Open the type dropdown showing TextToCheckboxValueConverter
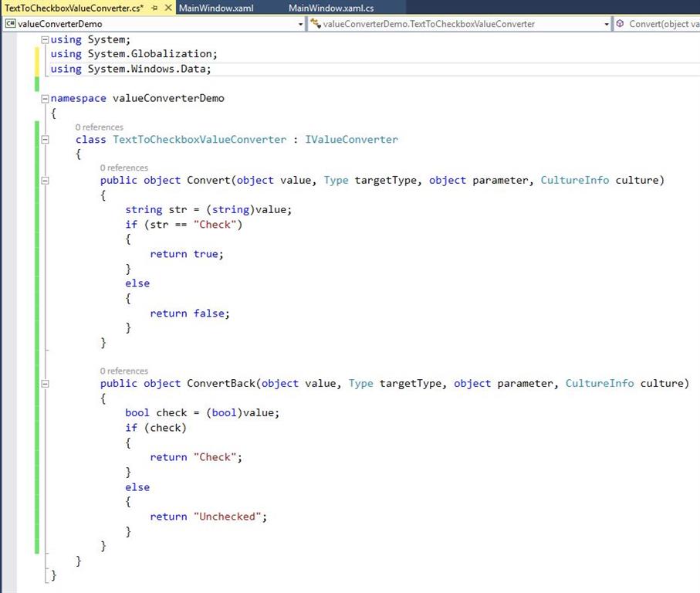The width and height of the screenshot is (700, 593). [606, 24]
